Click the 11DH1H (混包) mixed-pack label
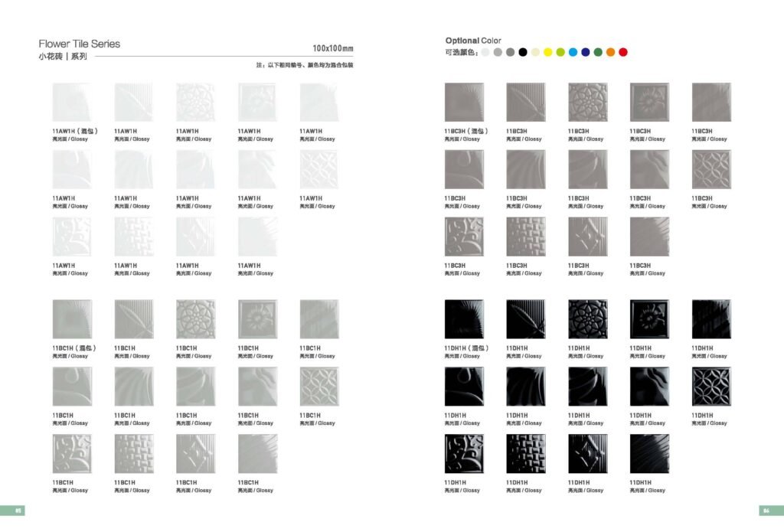The height and width of the screenshot is (532, 784). (465, 348)
